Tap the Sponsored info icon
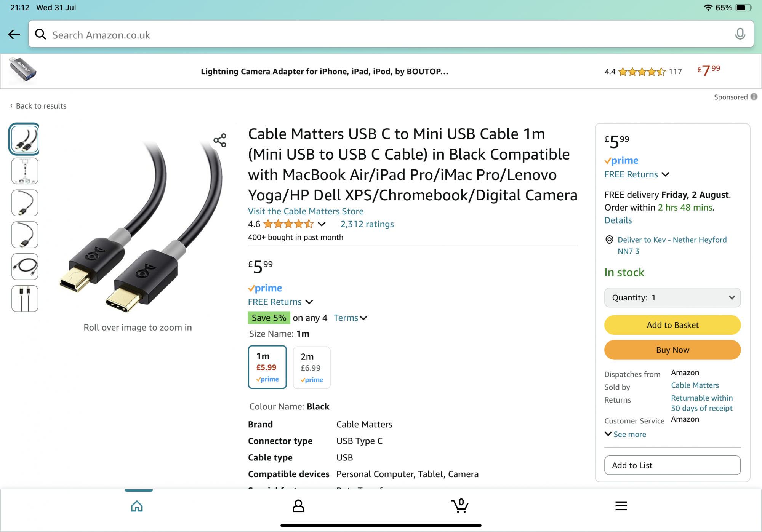 tap(754, 97)
